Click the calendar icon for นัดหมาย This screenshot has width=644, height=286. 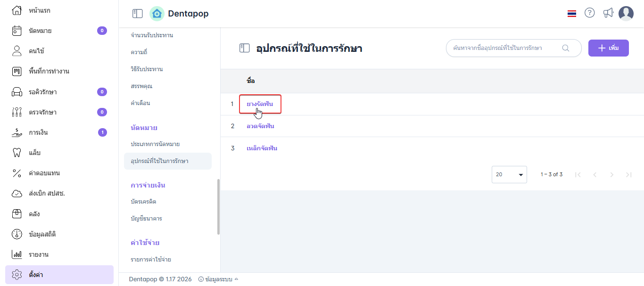[17, 31]
